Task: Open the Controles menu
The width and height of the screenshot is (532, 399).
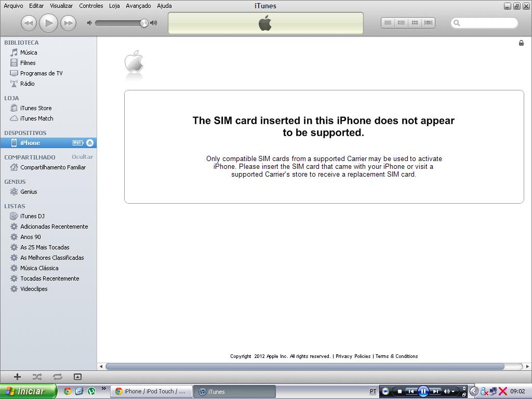Action: point(91,6)
